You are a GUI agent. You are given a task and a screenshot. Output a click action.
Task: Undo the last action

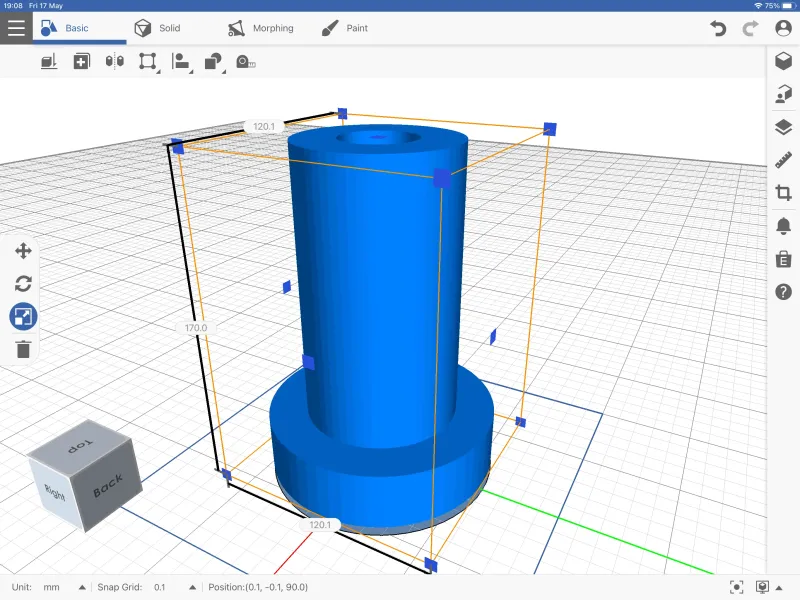718,28
